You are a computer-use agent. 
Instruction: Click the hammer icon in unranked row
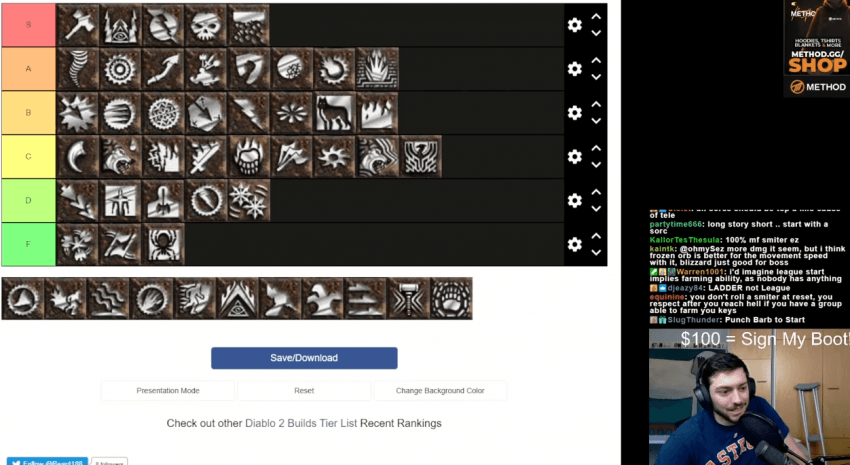[408, 299]
